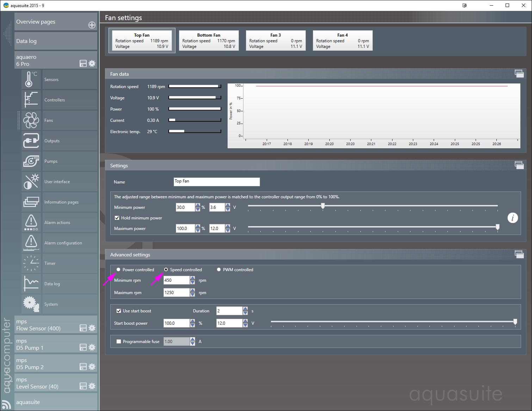The height and width of the screenshot is (411, 532).
Task: Click the Level Sensor (40) gear icon
Action: 92,386
